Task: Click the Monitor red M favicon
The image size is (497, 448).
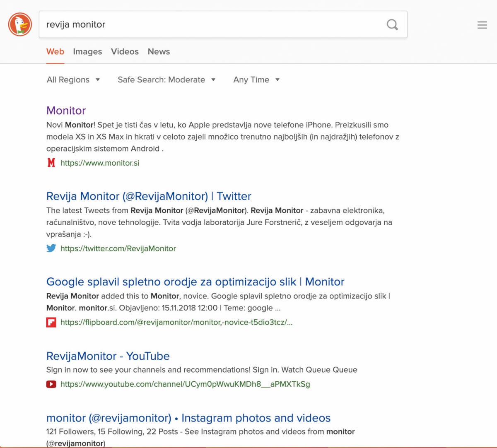Action: click(x=51, y=163)
